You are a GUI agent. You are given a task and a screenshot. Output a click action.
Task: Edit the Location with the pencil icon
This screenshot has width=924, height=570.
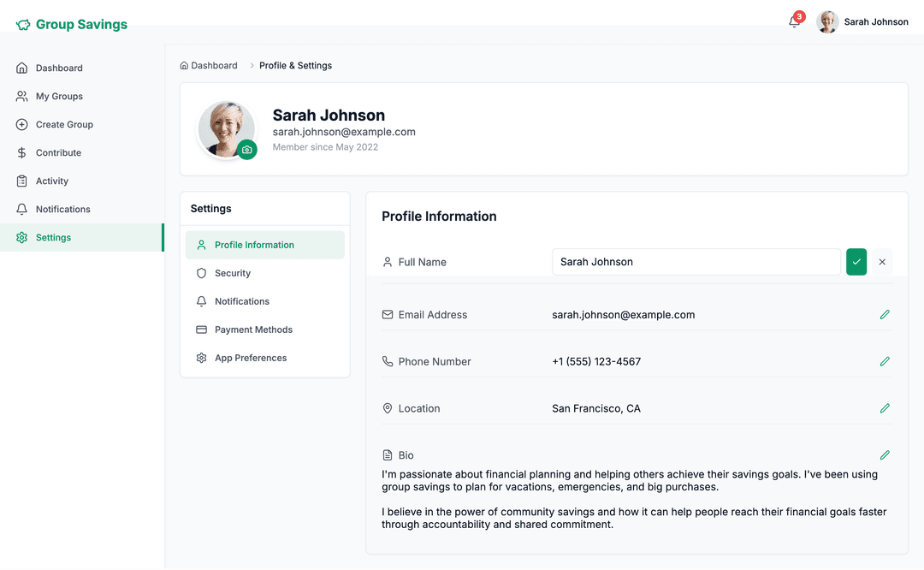point(885,408)
